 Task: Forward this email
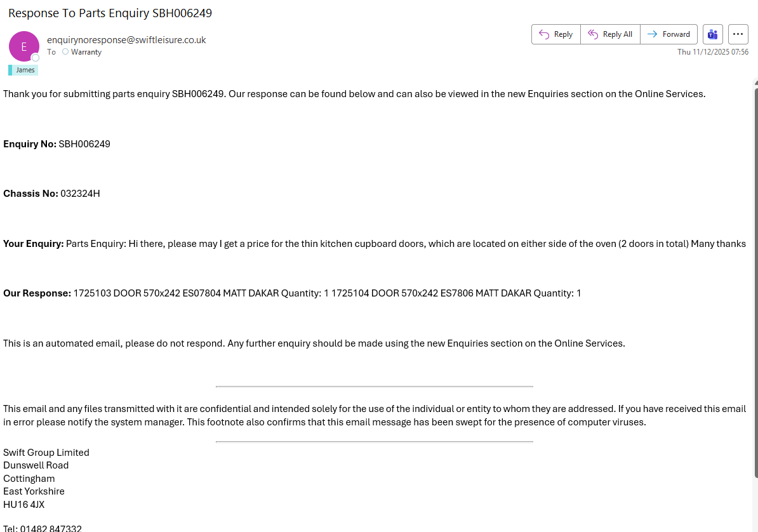click(x=668, y=34)
